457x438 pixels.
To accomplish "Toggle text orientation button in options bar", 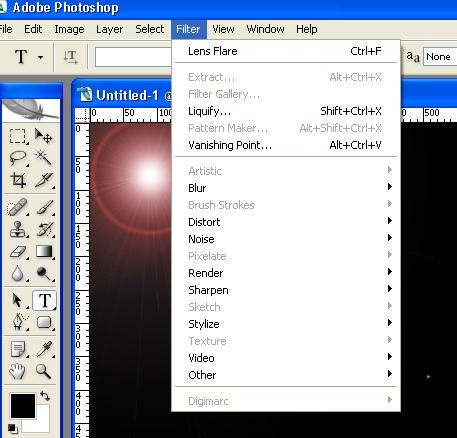I will [70, 57].
